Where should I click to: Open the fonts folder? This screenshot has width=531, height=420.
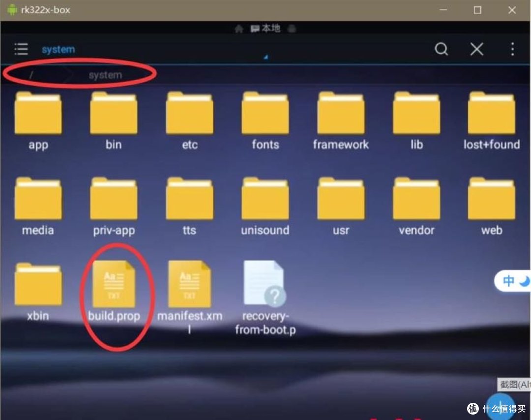pos(265,121)
